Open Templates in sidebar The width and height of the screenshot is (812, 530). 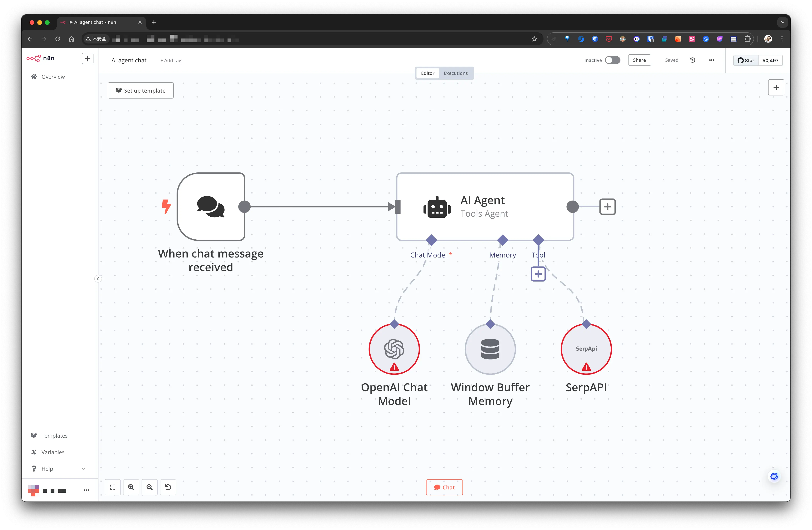tap(54, 435)
